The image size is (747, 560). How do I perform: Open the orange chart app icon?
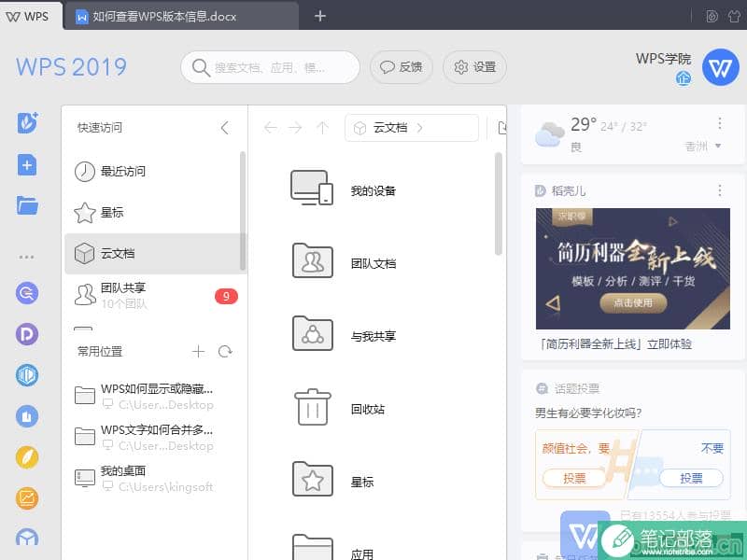point(27,498)
